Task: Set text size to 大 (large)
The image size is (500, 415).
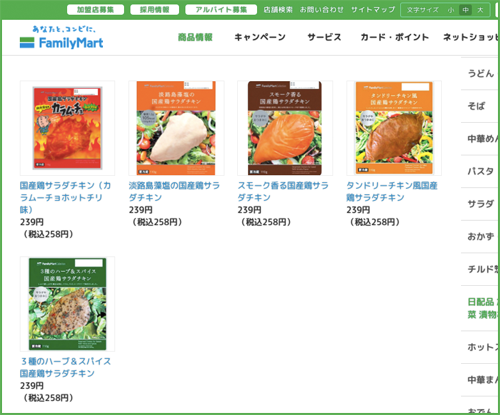Action: click(480, 10)
